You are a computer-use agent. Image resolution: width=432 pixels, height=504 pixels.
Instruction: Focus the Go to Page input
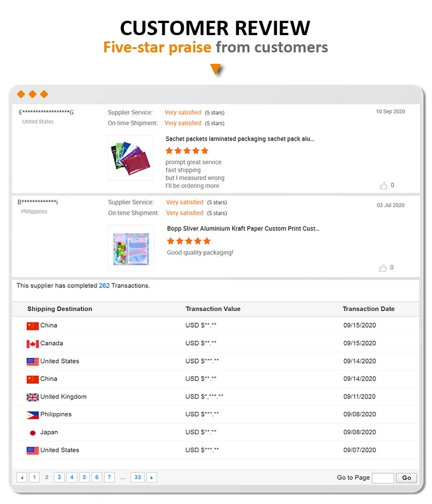click(x=382, y=478)
